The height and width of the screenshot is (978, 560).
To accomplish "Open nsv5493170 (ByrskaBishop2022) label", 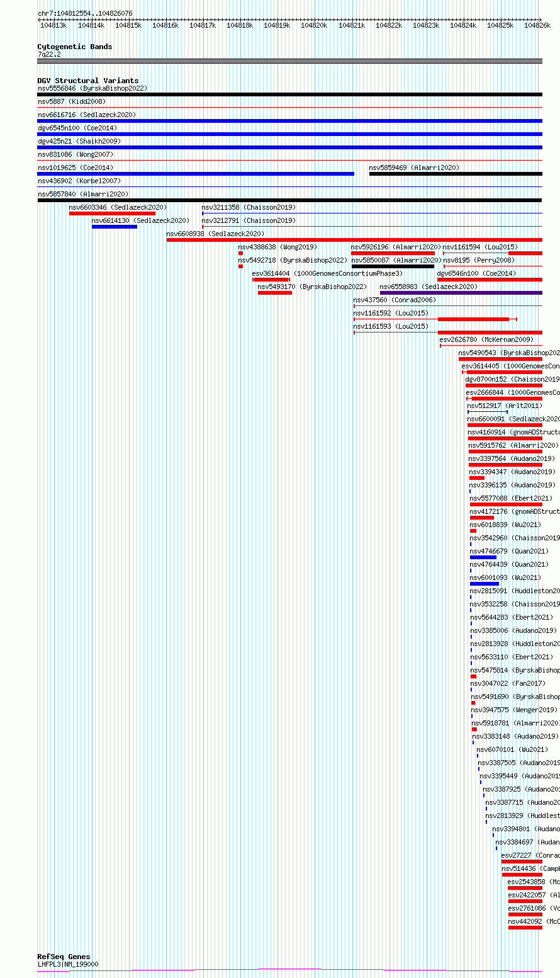I will click(312, 287).
